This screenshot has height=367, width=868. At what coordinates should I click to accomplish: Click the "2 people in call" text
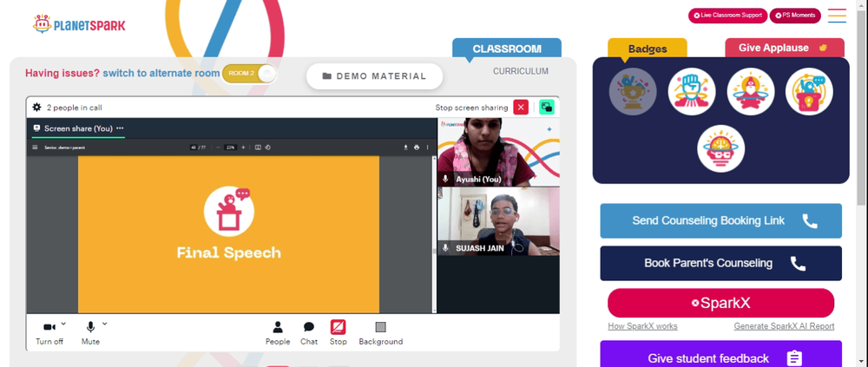click(74, 108)
